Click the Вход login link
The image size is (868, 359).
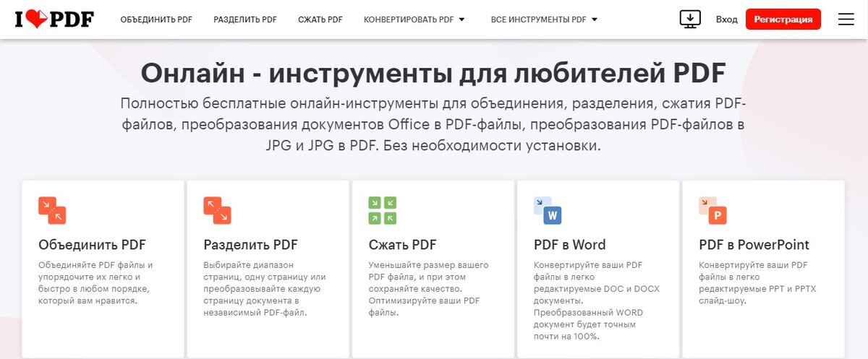click(726, 20)
